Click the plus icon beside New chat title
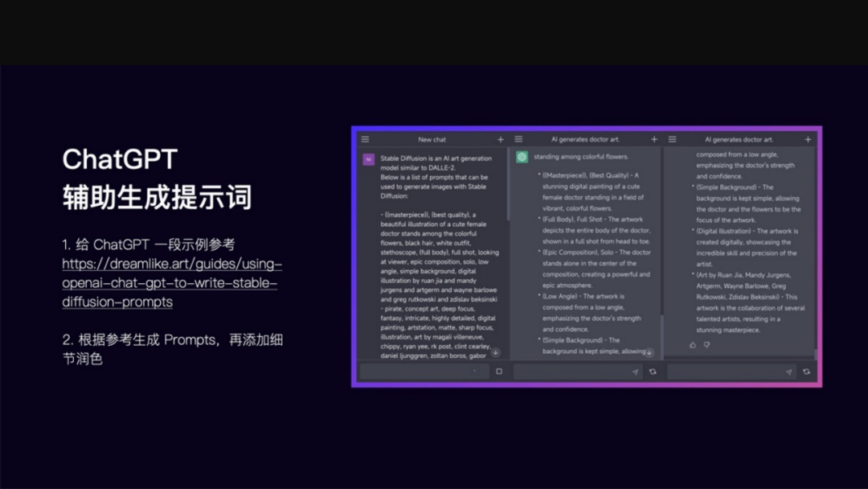This screenshot has height=489, width=868. click(501, 140)
